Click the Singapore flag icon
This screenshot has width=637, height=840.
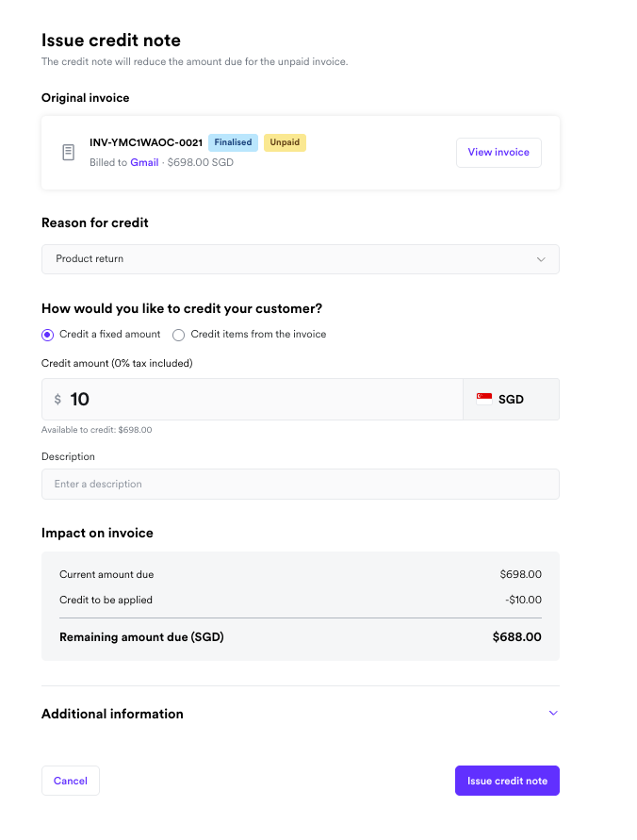484,398
